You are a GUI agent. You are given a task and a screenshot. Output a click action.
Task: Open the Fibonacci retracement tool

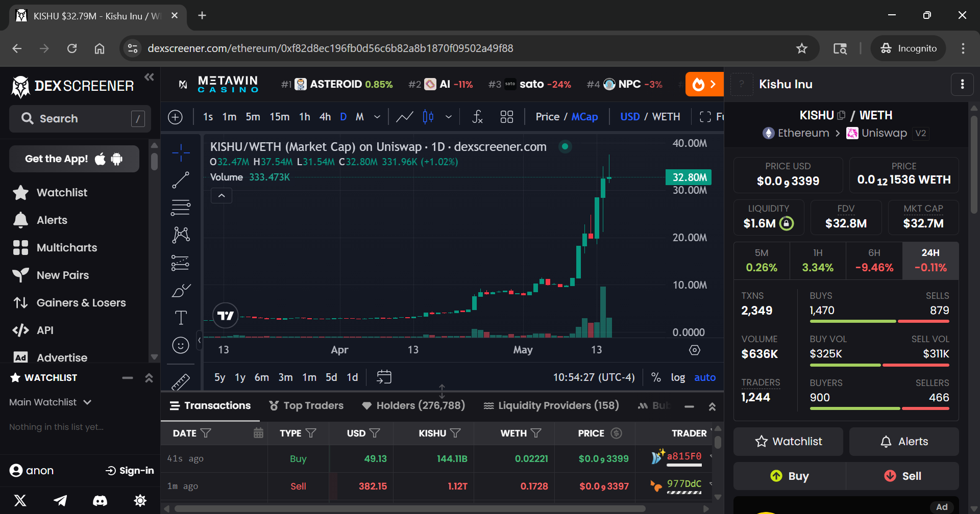click(181, 207)
